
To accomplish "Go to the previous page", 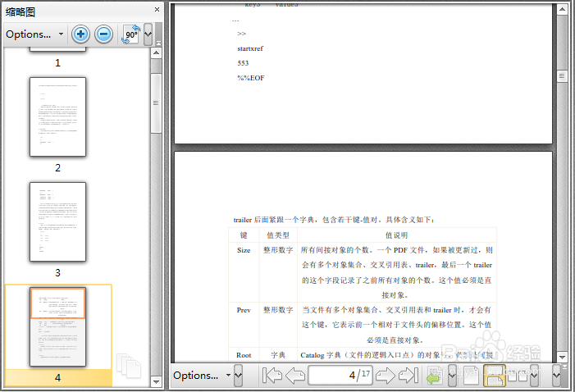I will (x=295, y=375).
